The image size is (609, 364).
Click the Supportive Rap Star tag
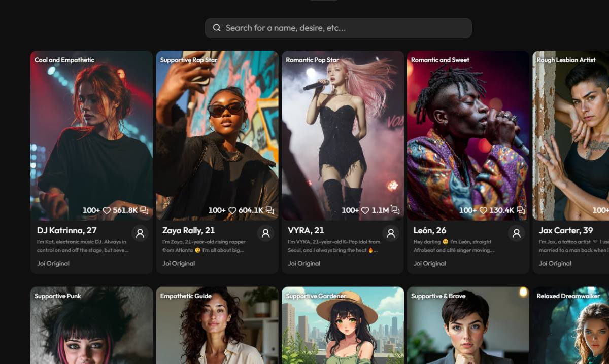click(189, 60)
